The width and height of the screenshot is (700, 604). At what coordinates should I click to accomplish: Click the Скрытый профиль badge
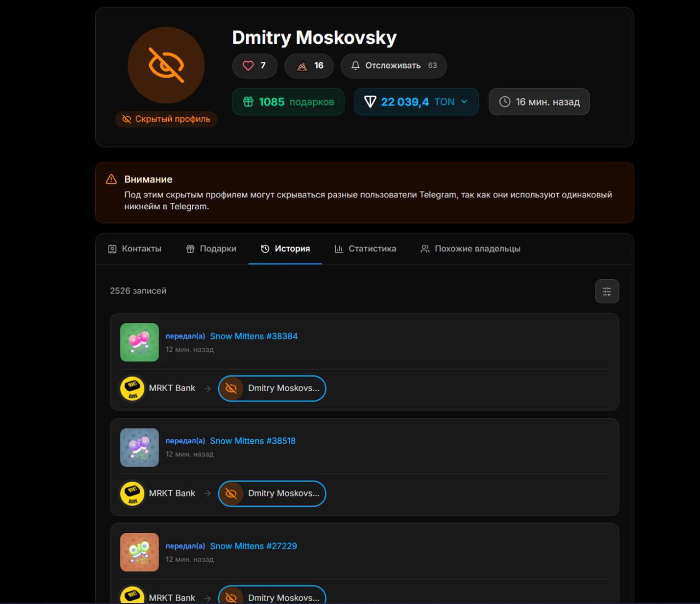click(166, 119)
